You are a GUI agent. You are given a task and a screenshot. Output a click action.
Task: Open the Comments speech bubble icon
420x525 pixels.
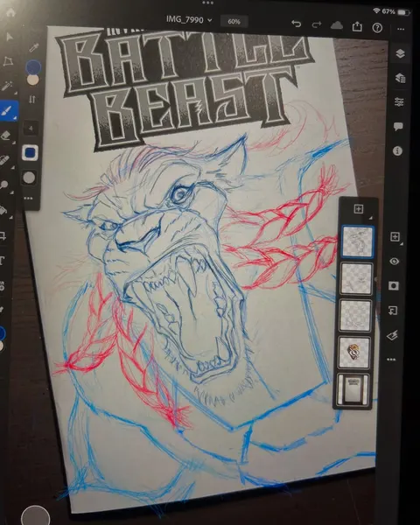[x=398, y=127]
